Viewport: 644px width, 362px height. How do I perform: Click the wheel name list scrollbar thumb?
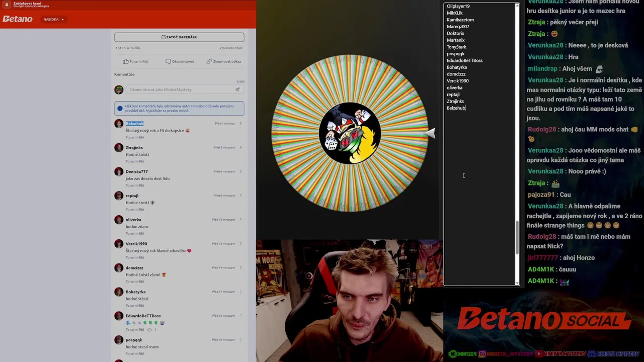pos(517,237)
